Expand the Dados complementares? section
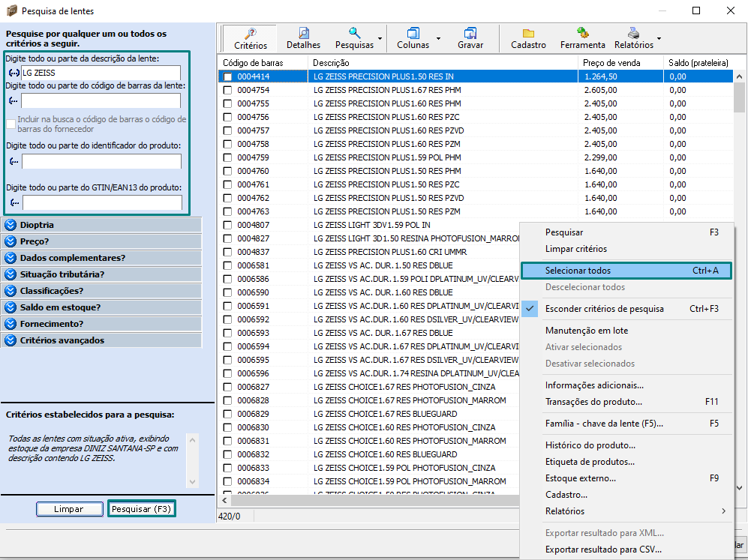This screenshot has height=560, width=748. pos(101,258)
